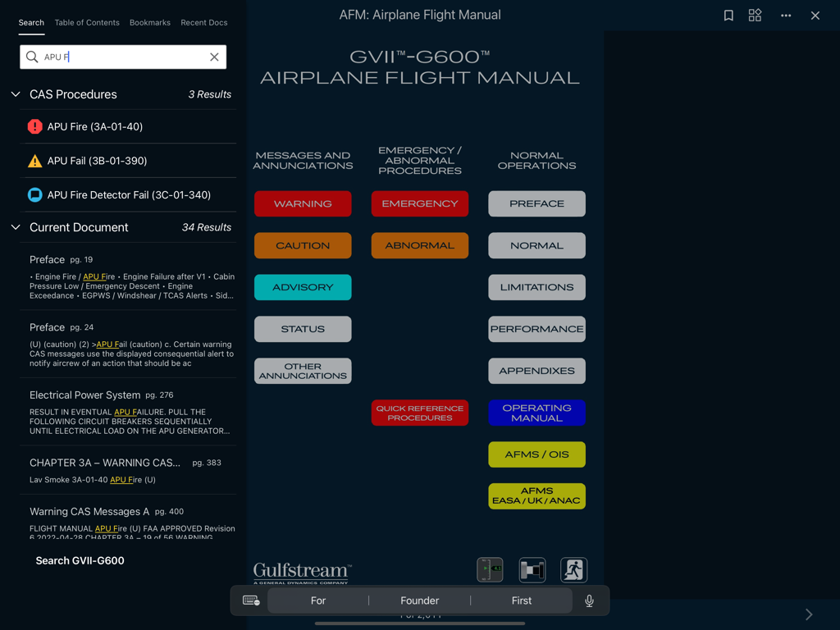840x630 pixels.
Task: Choose the 'Founder' keyboard suggestion
Action: (420, 600)
